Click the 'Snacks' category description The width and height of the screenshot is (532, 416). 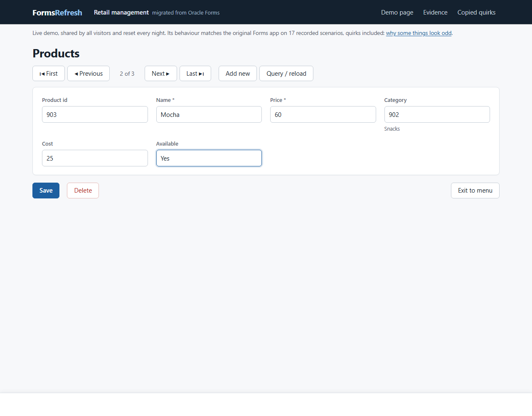tap(392, 129)
